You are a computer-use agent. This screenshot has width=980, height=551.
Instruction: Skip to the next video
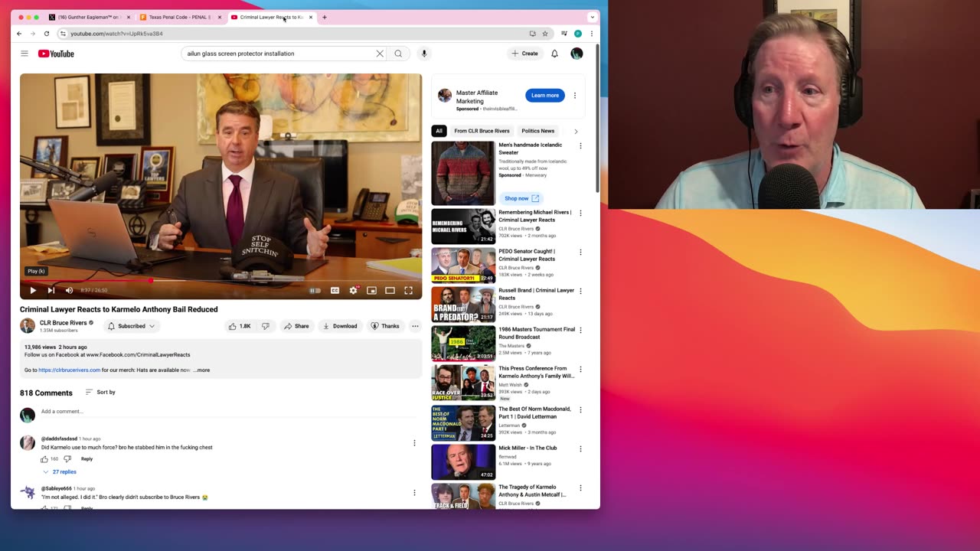51,290
